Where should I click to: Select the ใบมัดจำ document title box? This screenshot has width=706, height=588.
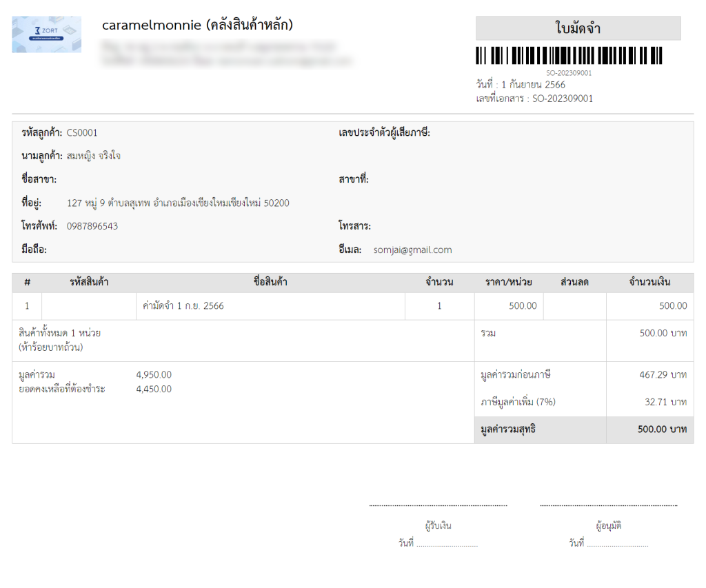578,28
